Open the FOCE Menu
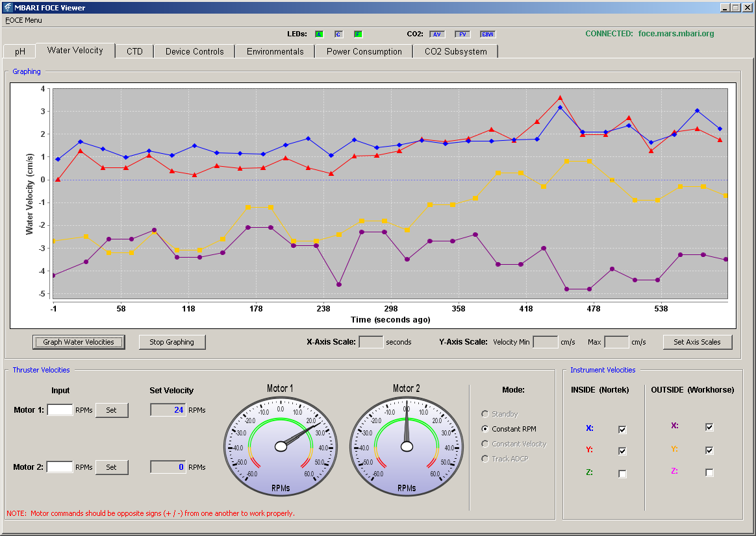The image size is (756, 536). click(23, 20)
